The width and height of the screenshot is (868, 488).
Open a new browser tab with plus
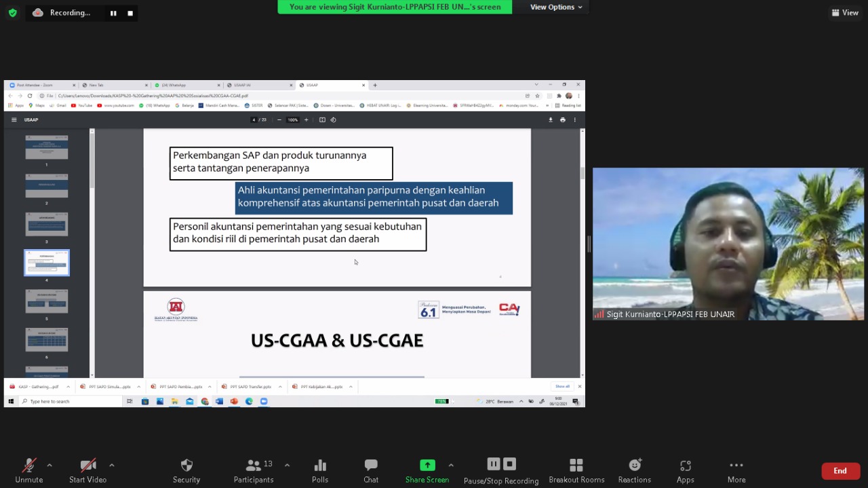[375, 85]
